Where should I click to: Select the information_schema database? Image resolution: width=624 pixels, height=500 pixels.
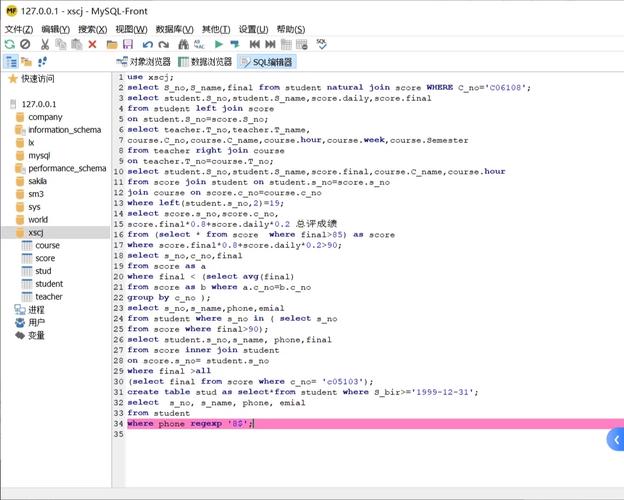[64, 130]
